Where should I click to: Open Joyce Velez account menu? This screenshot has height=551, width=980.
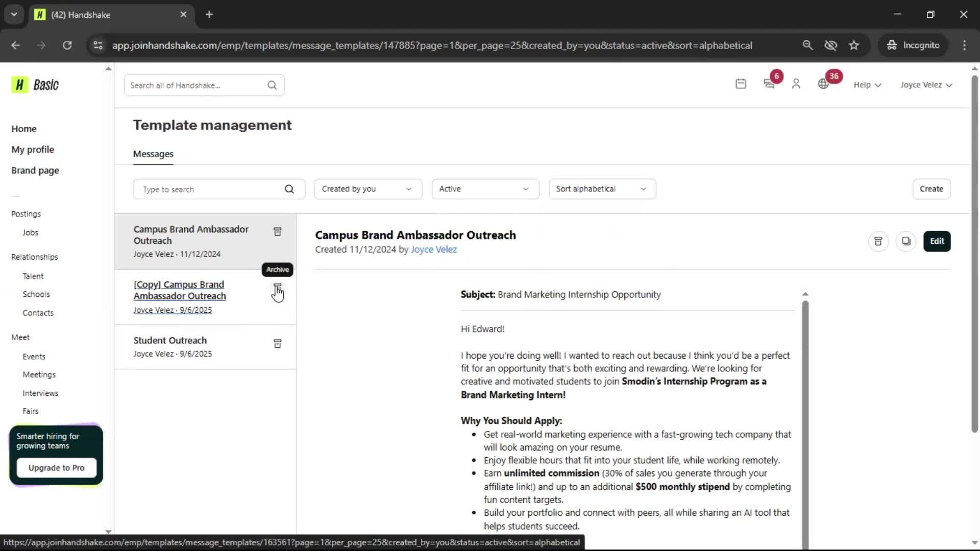tap(926, 85)
